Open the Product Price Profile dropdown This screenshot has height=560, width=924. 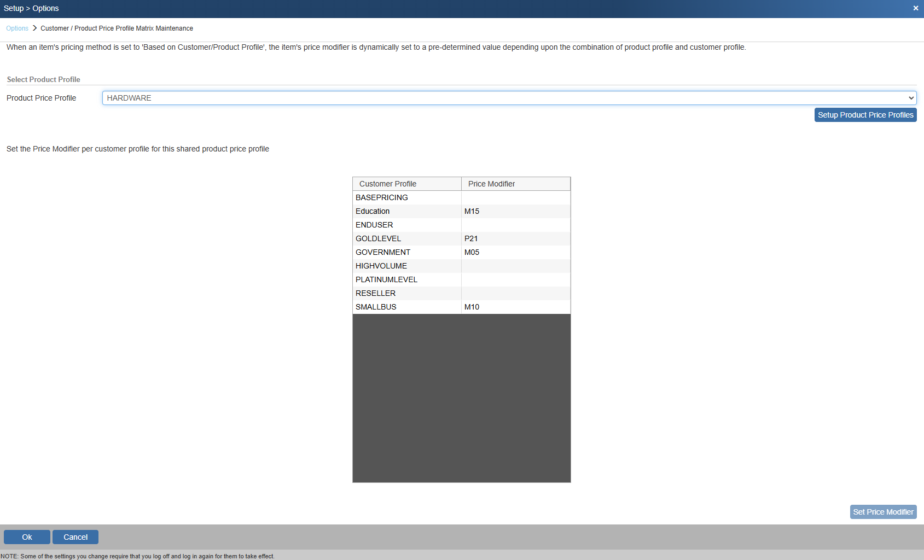pos(509,98)
